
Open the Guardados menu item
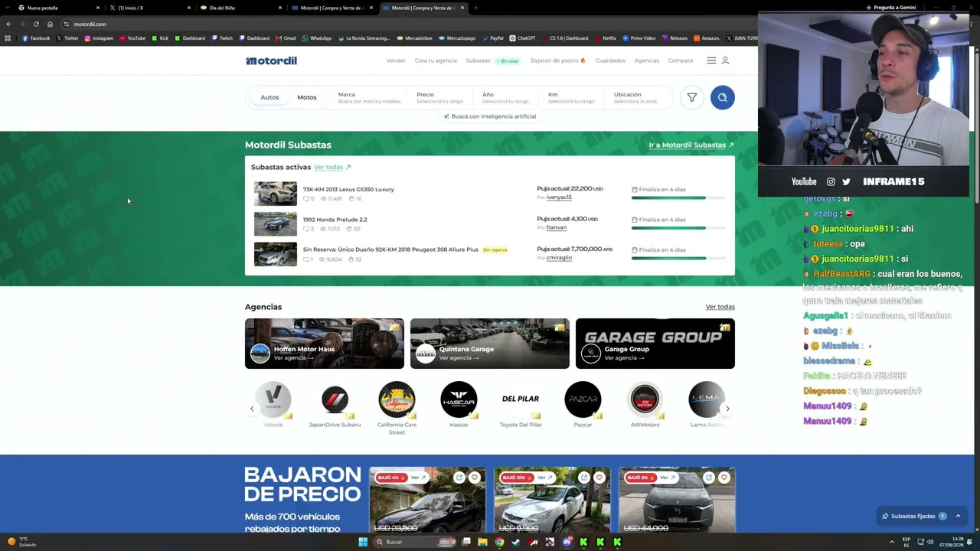coord(610,60)
